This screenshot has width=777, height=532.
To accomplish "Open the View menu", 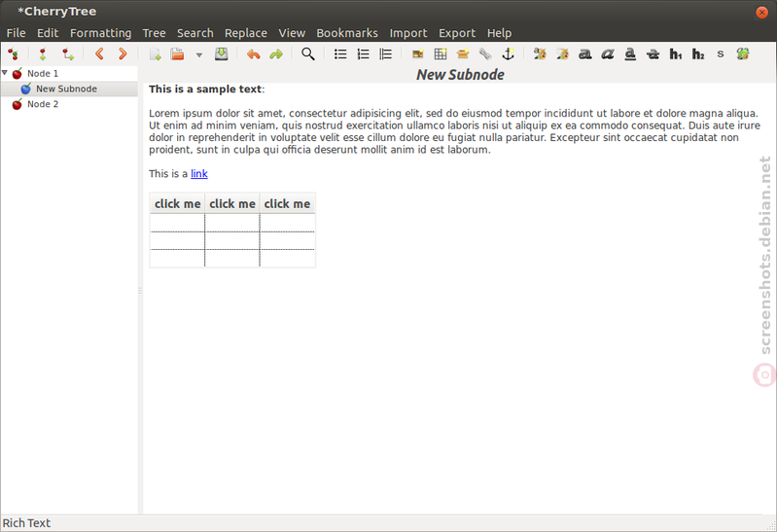I will tap(292, 33).
